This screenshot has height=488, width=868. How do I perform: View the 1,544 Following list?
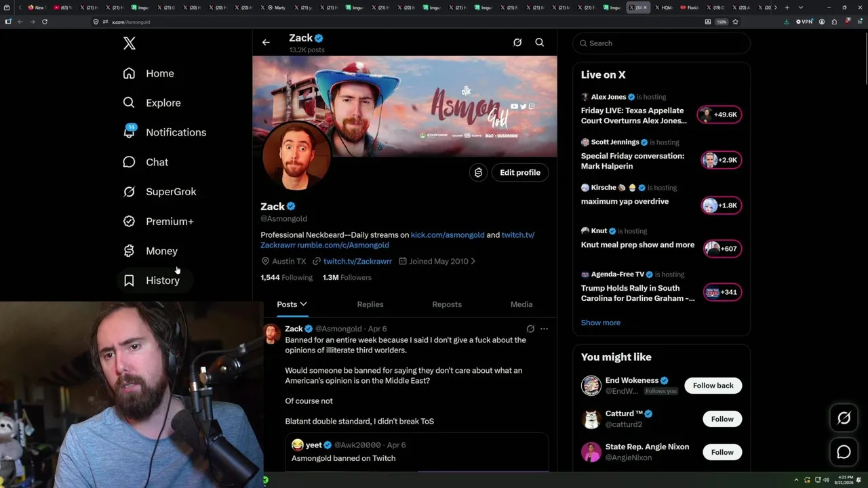[x=286, y=277]
